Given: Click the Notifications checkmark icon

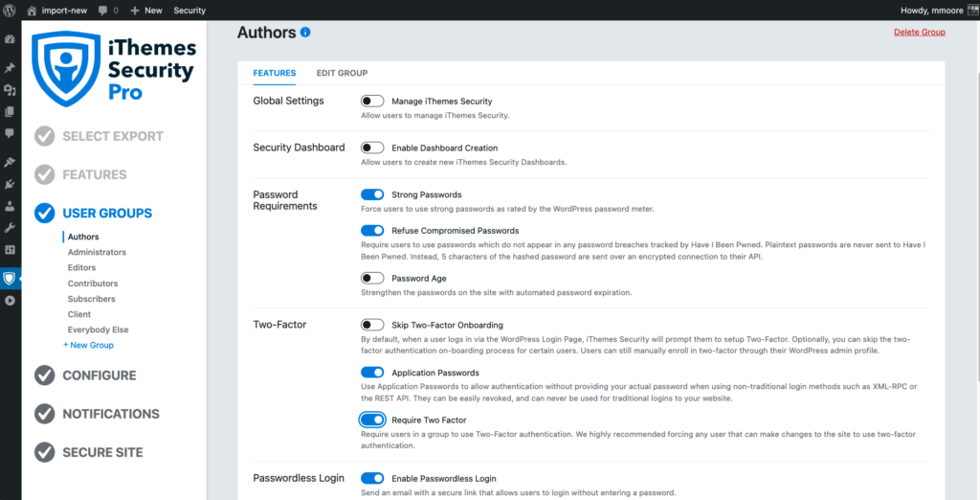Looking at the screenshot, I should (44, 414).
